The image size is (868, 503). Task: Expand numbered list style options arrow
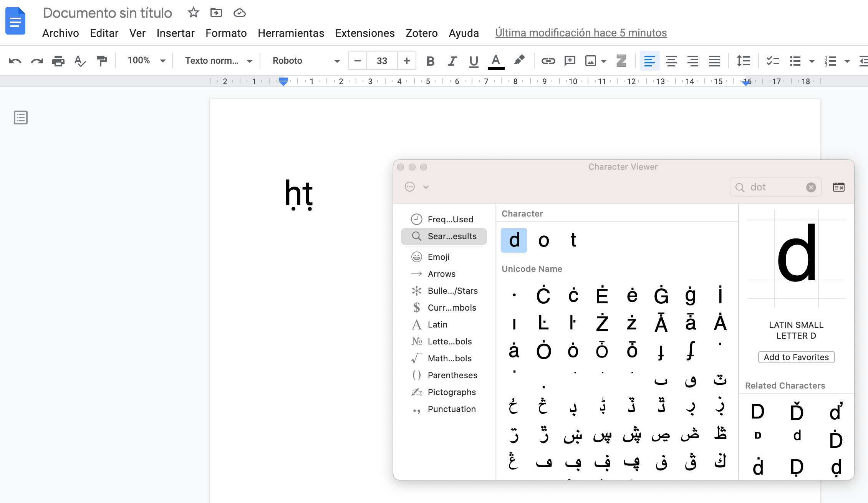pos(847,61)
